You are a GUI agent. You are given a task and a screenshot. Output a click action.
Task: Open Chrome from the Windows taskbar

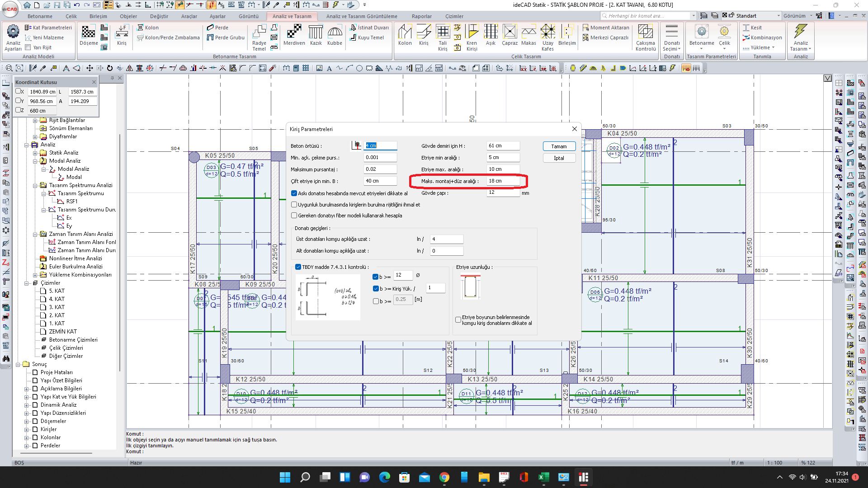[444, 477]
